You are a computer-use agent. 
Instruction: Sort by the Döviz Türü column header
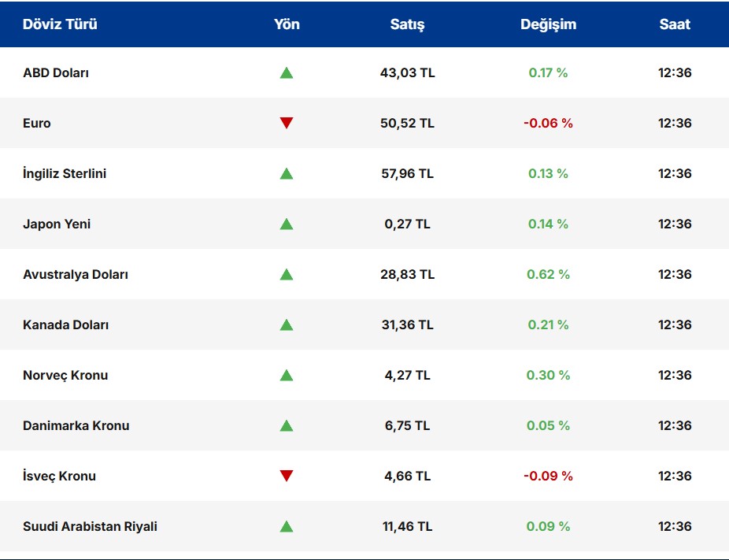pos(60,24)
